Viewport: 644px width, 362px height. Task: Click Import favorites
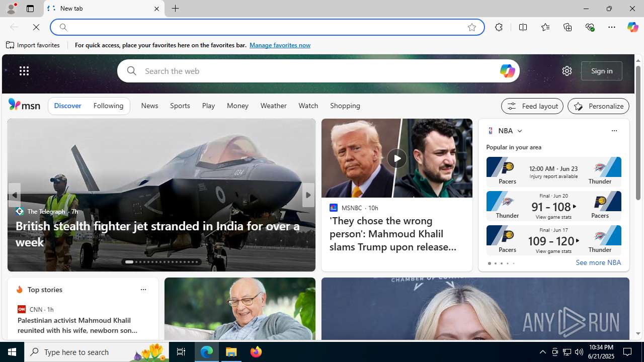click(x=33, y=45)
